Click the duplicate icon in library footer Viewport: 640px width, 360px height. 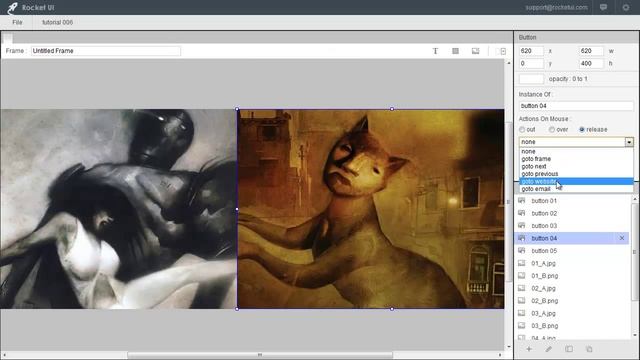(589, 349)
